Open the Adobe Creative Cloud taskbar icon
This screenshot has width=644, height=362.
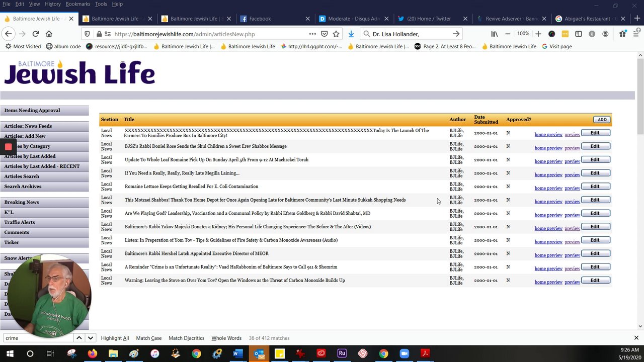(x=321, y=353)
